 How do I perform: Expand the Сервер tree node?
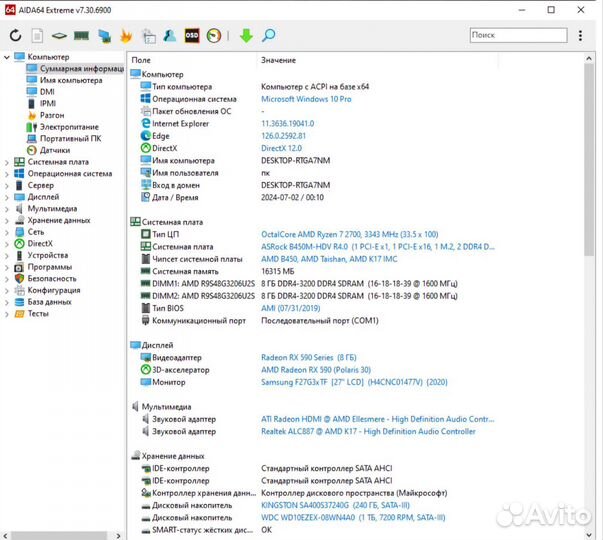(x=7, y=186)
